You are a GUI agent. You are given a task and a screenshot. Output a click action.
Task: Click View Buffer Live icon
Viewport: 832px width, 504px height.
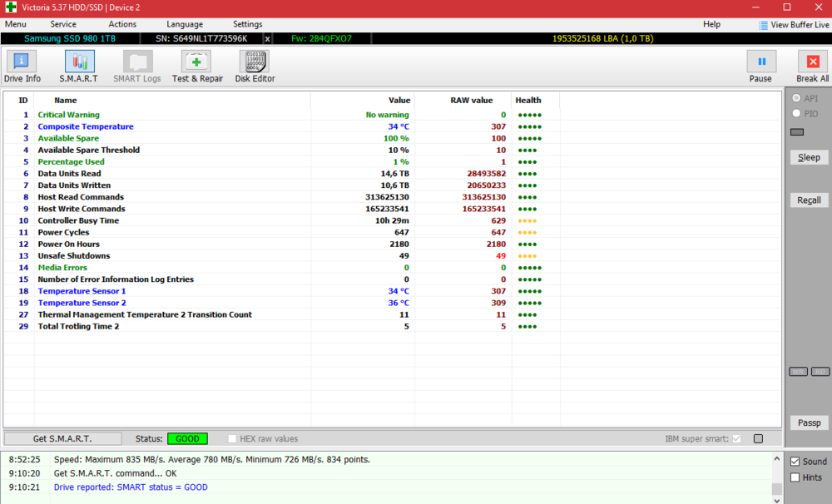coord(764,25)
